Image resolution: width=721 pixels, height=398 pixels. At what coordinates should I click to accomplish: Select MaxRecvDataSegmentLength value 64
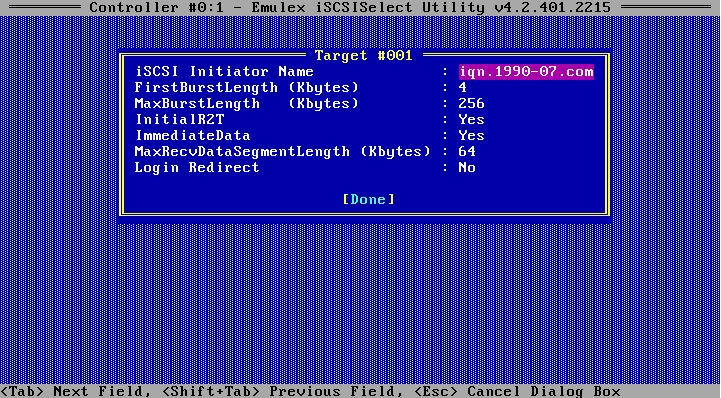point(467,151)
